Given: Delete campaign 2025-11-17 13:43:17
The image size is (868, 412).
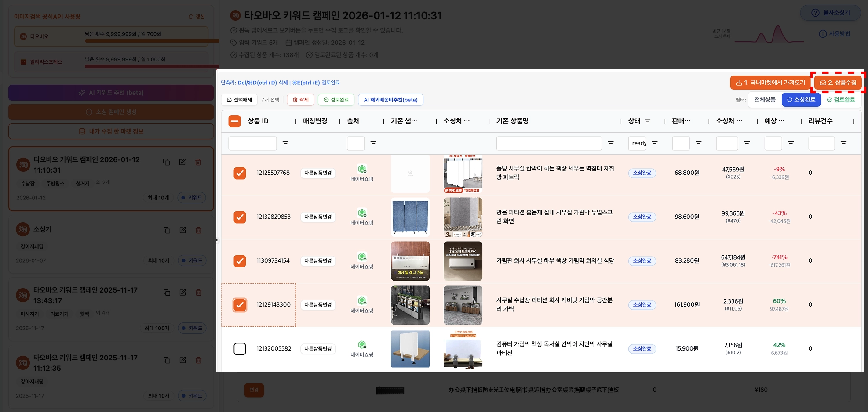Looking at the screenshot, I should (198, 293).
